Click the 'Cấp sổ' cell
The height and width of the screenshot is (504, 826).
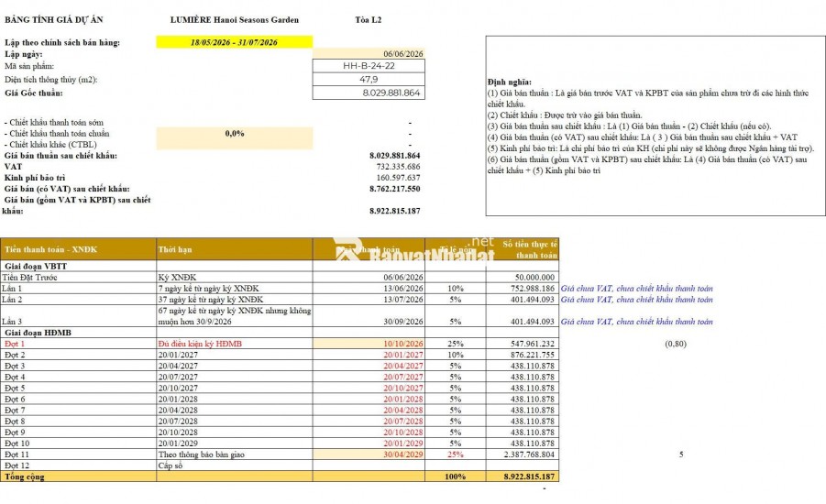click(235, 465)
